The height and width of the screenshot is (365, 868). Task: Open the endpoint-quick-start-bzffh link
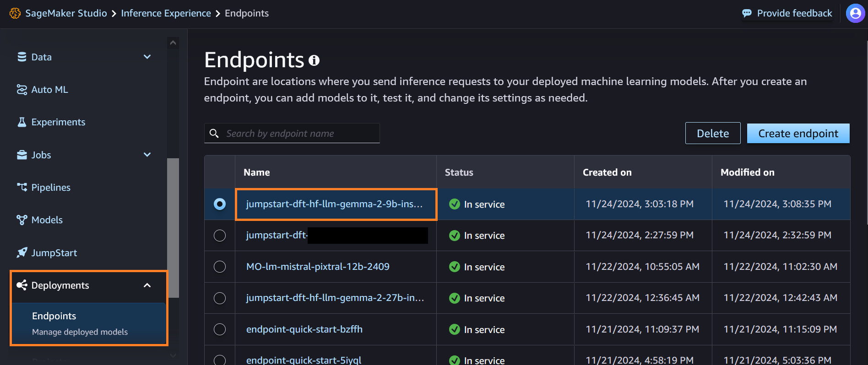[304, 329]
